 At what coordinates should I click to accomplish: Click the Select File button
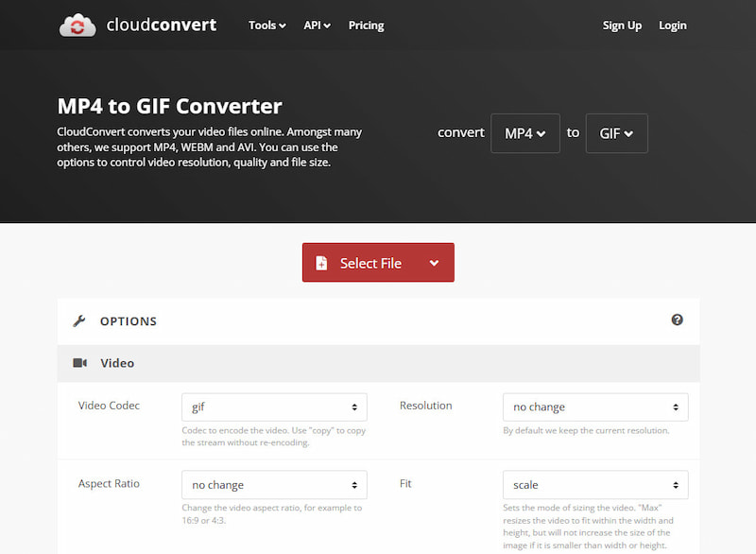tap(378, 262)
